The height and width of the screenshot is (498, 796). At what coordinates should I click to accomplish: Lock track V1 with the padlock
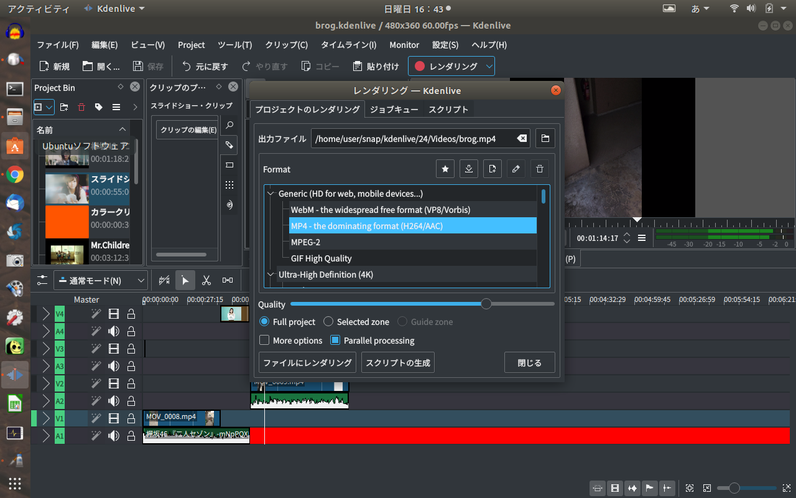point(131,418)
